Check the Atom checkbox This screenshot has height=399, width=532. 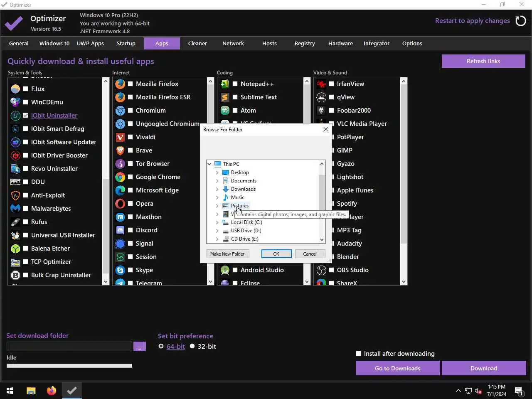[x=235, y=111]
